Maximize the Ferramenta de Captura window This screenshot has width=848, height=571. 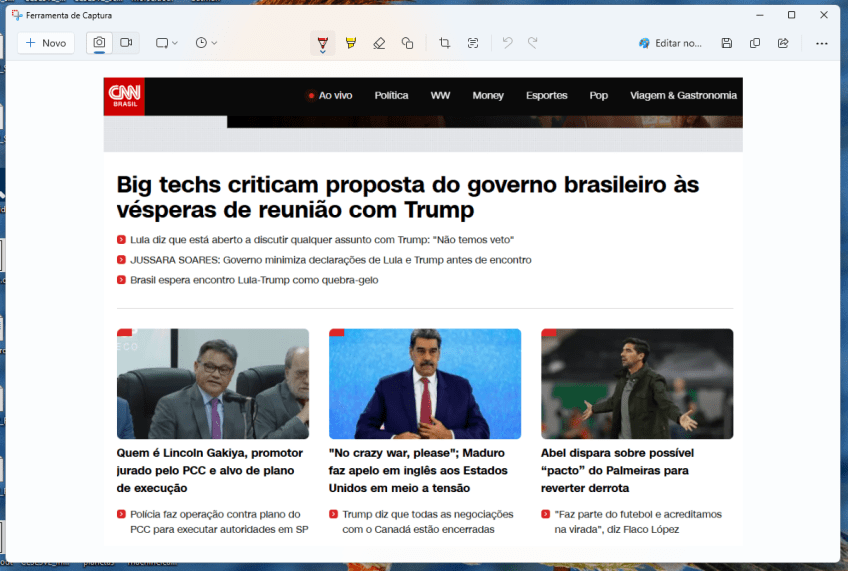tap(791, 15)
